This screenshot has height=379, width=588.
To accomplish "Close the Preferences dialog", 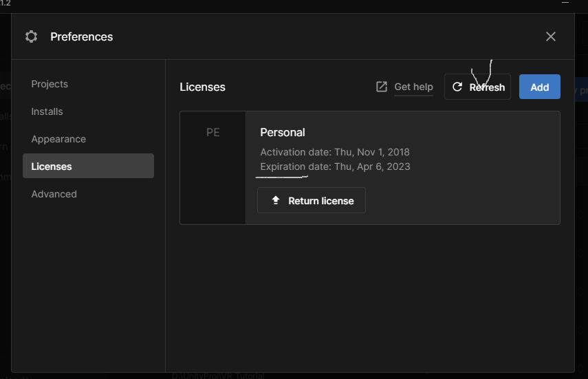I will coord(550,36).
